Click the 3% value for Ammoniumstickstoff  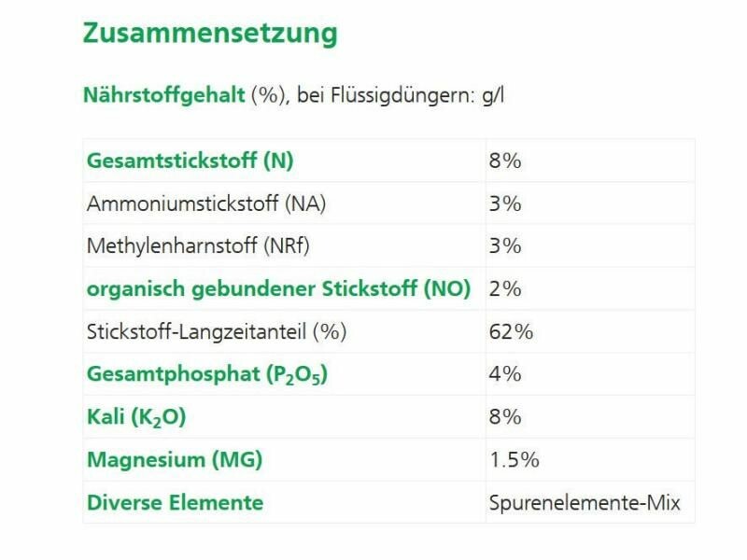pos(504,203)
